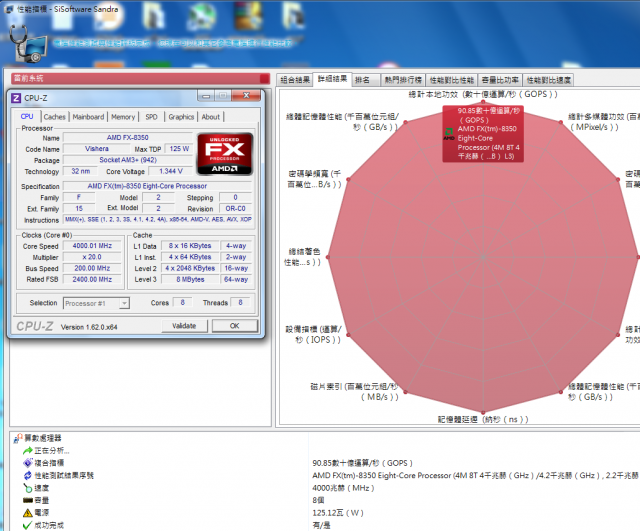The image size is (640, 531).
Task: Click the Multiplier value x 20.0
Action: 92,257
